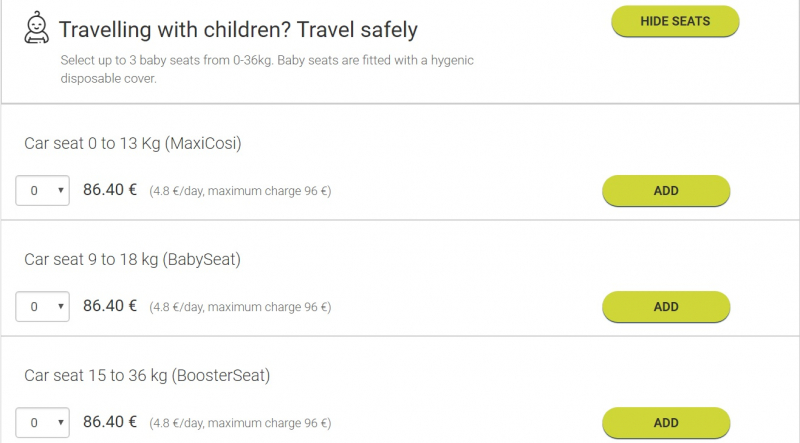Screen dimensions: 800x443
Task: Click the MaxiCosi daily rate note in parentheses
Action: (x=240, y=192)
